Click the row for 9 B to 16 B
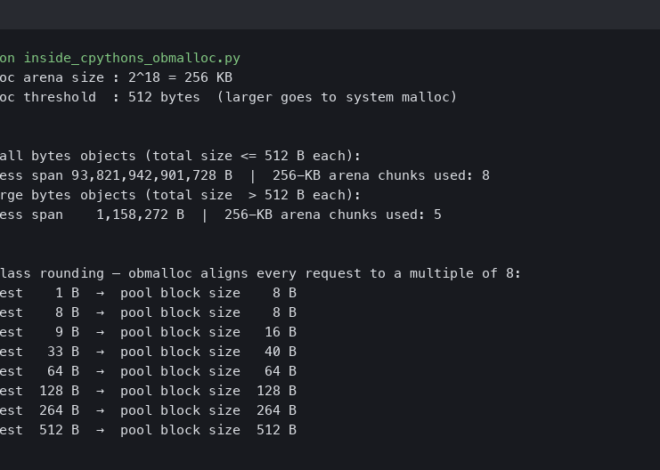The width and height of the screenshot is (660, 470). click(148, 332)
